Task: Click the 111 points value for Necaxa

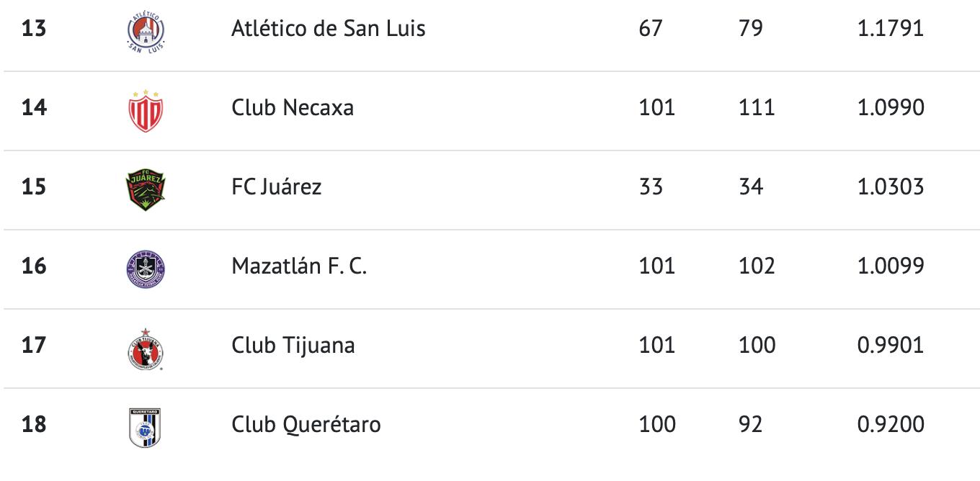Action: [757, 108]
